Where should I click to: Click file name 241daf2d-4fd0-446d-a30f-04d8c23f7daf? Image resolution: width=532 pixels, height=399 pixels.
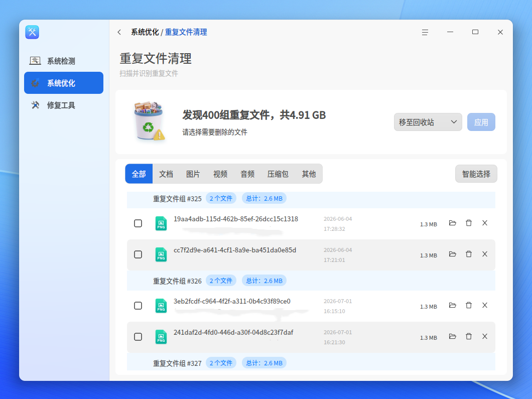pos(233,332)
